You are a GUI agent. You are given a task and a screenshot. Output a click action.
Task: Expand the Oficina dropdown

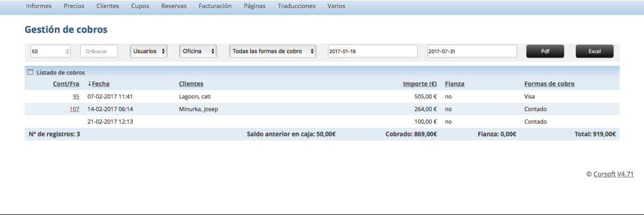pyautogui.click(x=197, y=51)
